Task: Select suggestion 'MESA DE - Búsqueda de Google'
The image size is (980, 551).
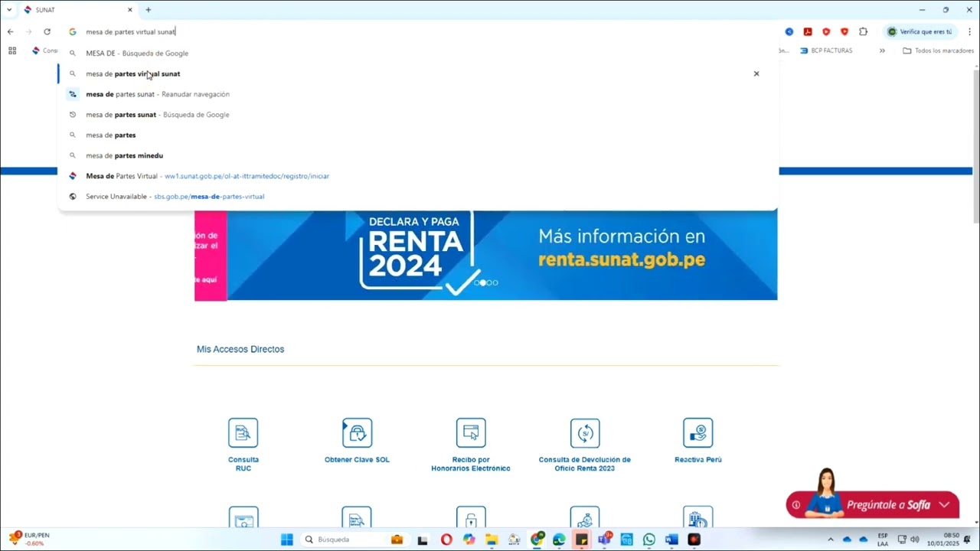Action: pos(418,53)
